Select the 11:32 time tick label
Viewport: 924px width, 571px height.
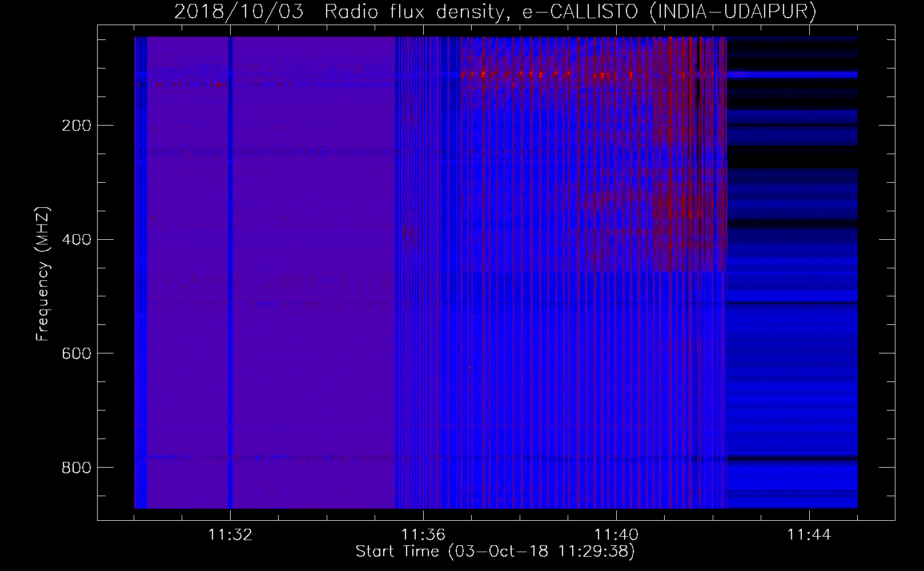[230, 534]
